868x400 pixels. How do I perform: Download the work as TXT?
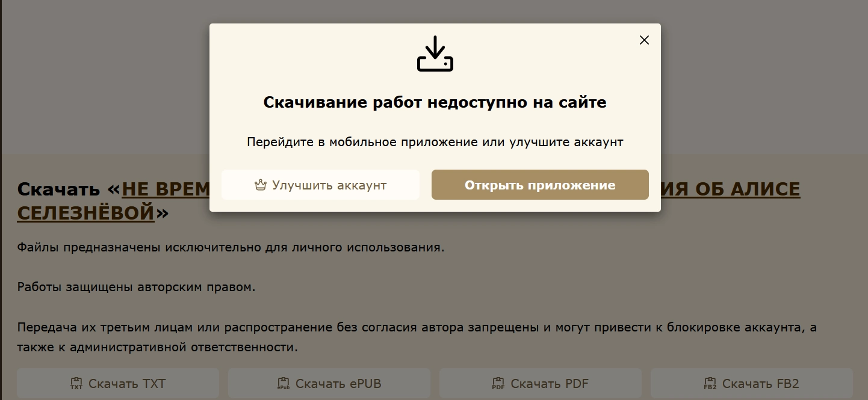pyautogui.click(x=118, y=383)
